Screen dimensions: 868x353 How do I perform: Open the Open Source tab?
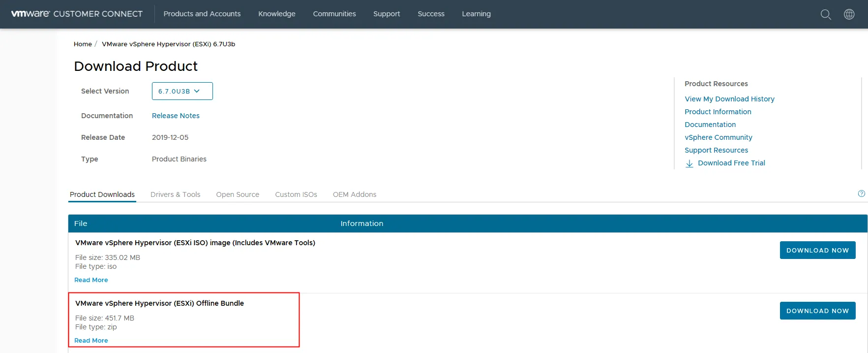point(238,194)
